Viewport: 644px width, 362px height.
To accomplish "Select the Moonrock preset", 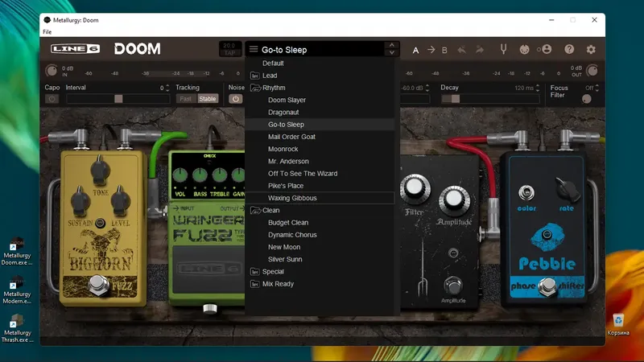I will point(320,150).
